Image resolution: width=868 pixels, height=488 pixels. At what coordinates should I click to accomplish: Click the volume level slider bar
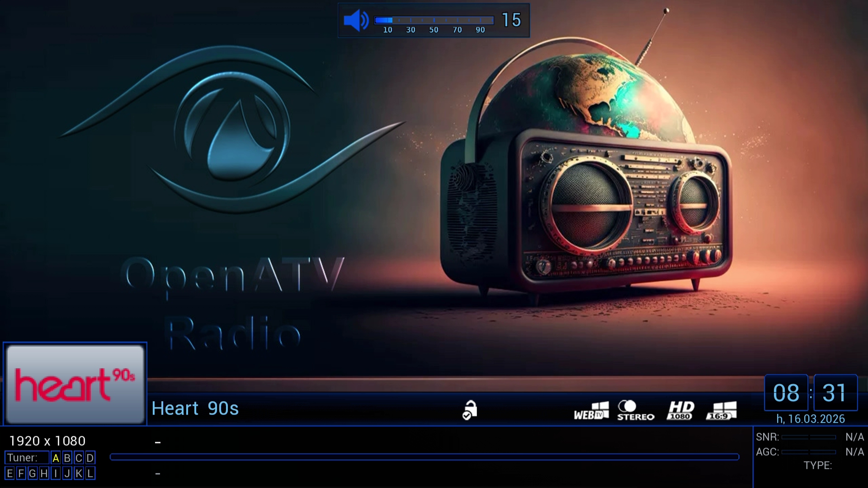[434, 20]
